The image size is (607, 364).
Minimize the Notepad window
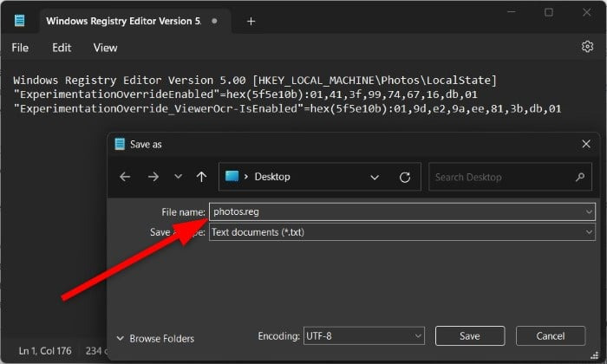512,12
